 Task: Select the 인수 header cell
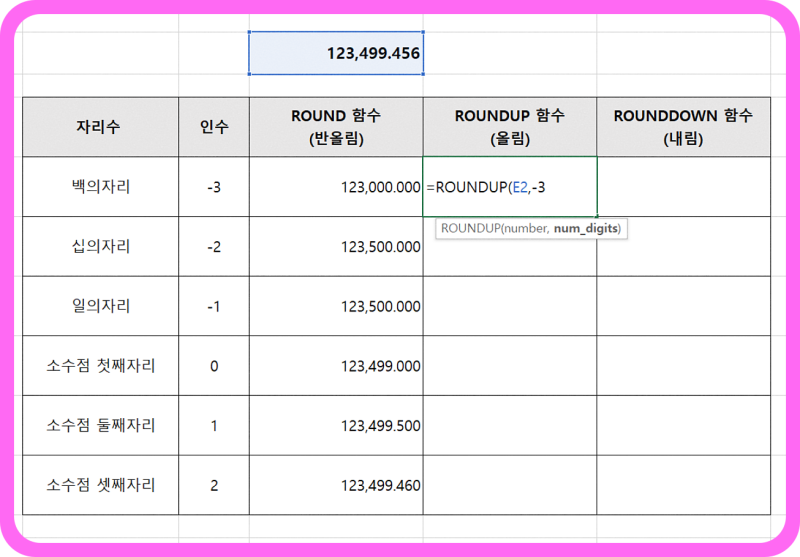click(x=214, y=127)
